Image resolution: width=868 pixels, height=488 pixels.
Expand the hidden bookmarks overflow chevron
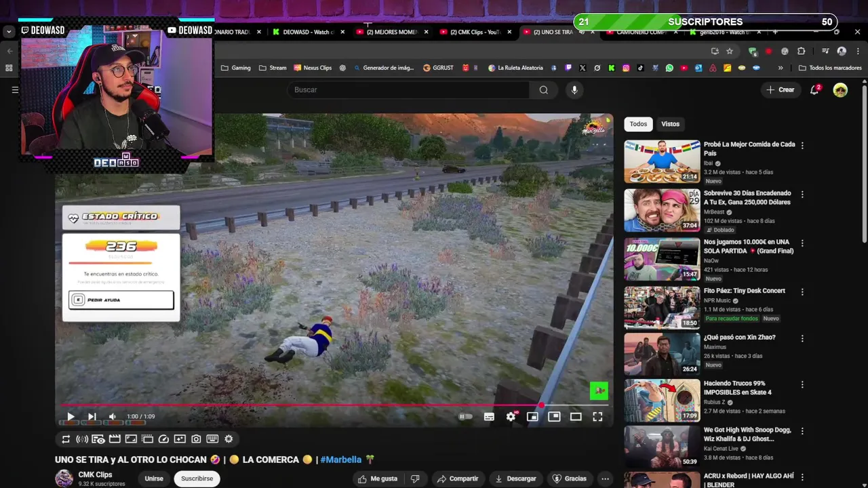click(781, 68)
